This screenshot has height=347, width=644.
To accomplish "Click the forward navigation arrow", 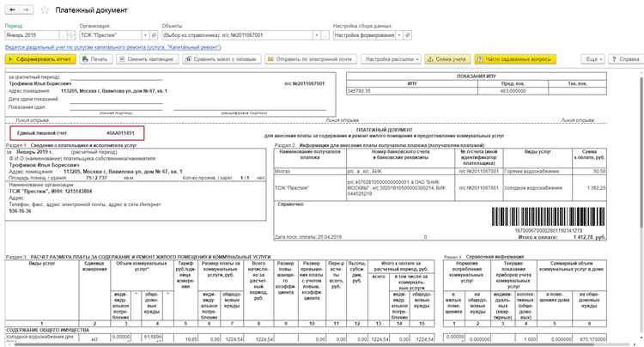I will pyautogui.click(x=27, y=9).
